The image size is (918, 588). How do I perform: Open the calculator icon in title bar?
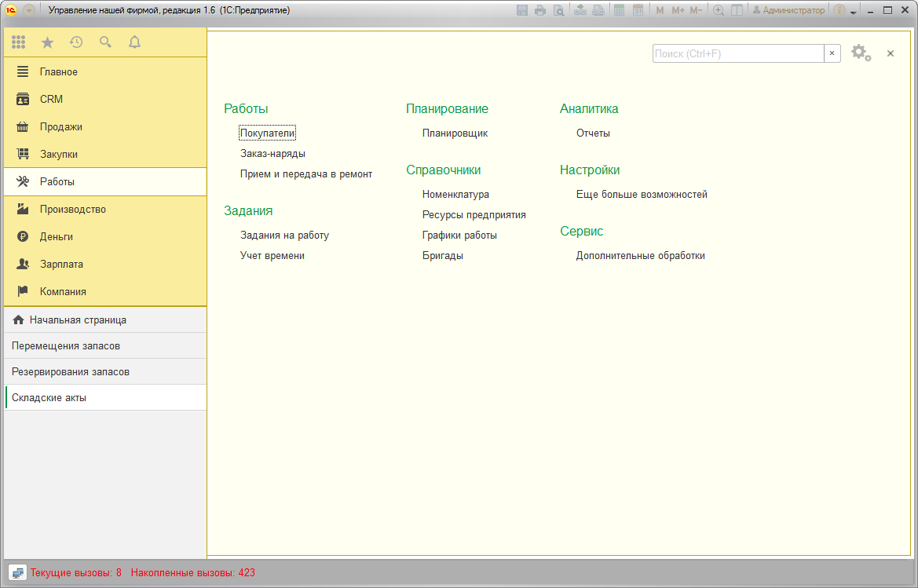pyautogui.click(x=619, y=10)
